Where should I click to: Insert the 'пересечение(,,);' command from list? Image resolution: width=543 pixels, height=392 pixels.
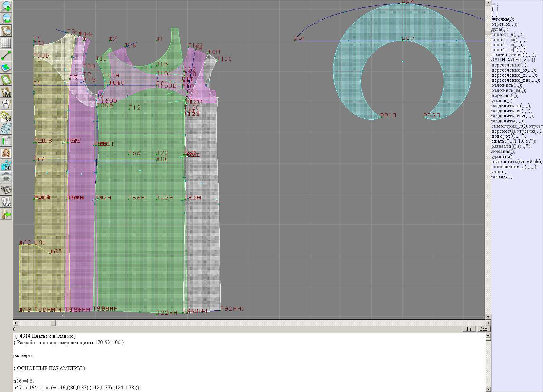click(x=509, y=65)
